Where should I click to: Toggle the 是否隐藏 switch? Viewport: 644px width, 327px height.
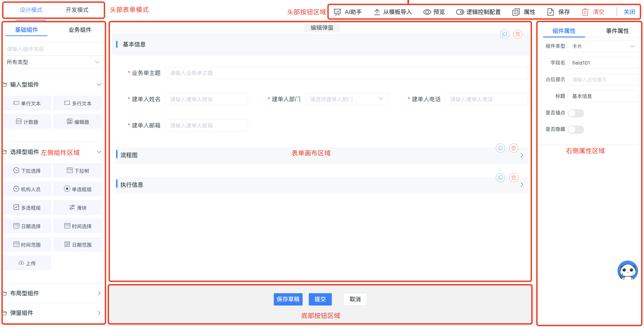[x=576, y=130]
